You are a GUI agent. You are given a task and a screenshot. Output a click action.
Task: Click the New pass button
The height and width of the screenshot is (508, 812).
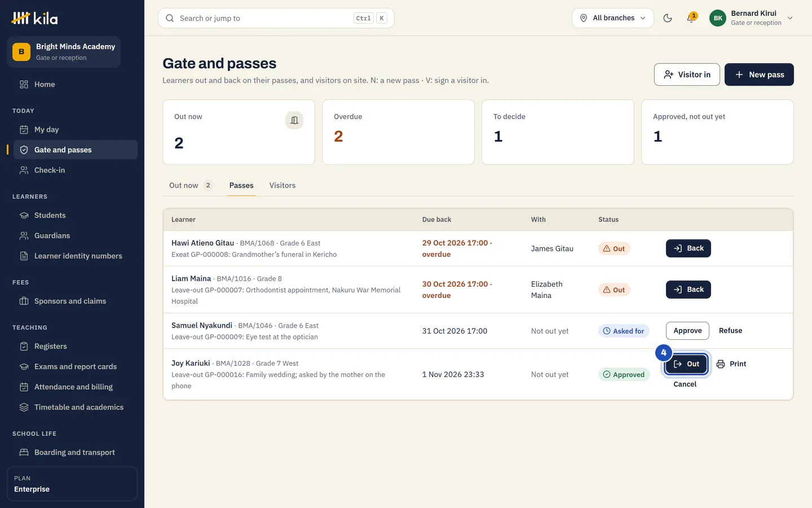coord(759,75)
